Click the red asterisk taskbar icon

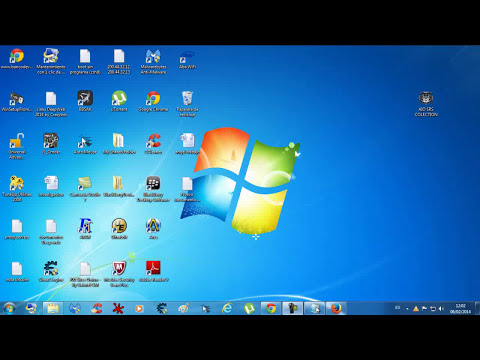pyautogui.click(x=118, y=308)
